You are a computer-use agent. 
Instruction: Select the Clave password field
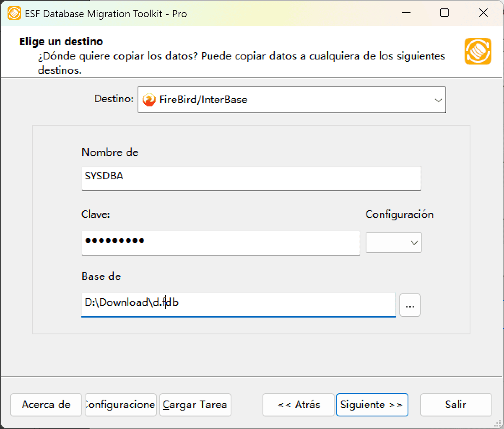point(220,243)
